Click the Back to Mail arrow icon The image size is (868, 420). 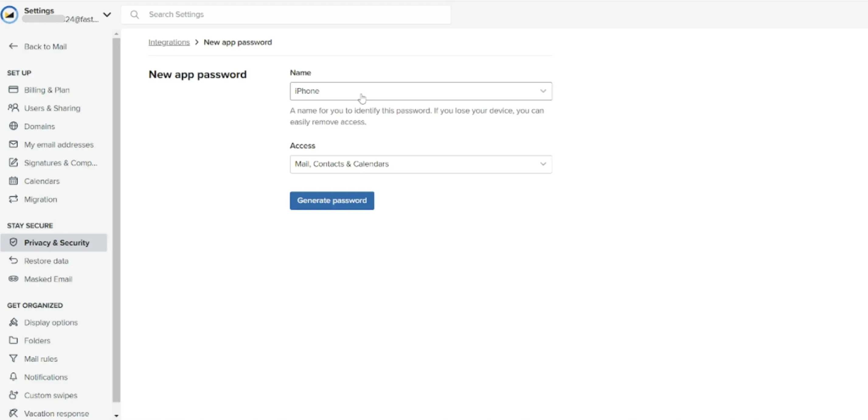pos(13,46)
